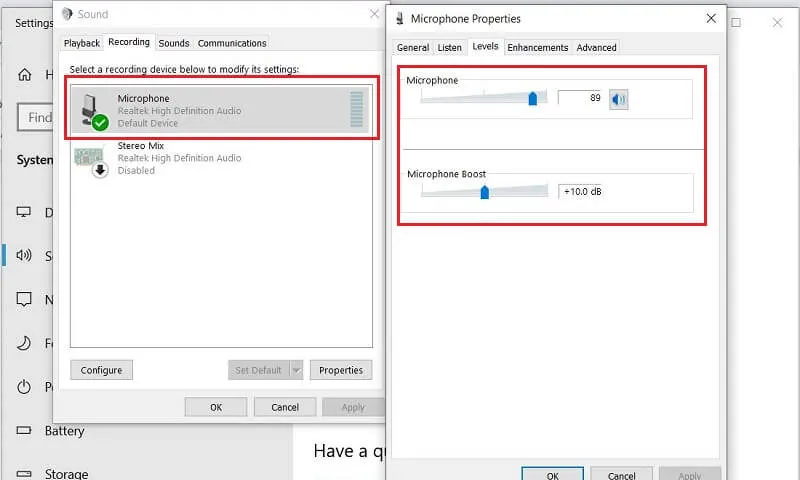Click the Power icon in Settings sidebar

[x=24, y=387]
